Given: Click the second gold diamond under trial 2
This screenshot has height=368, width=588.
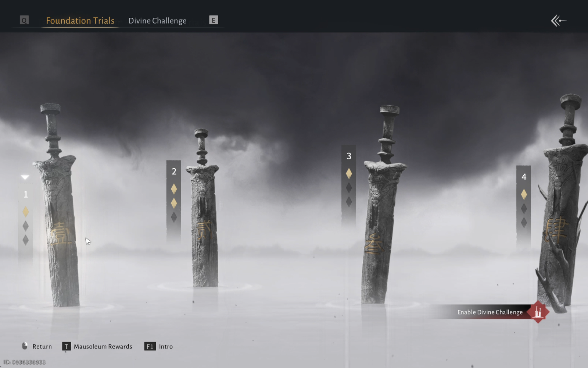Looking at the screenshot, I should coord(174,203).
